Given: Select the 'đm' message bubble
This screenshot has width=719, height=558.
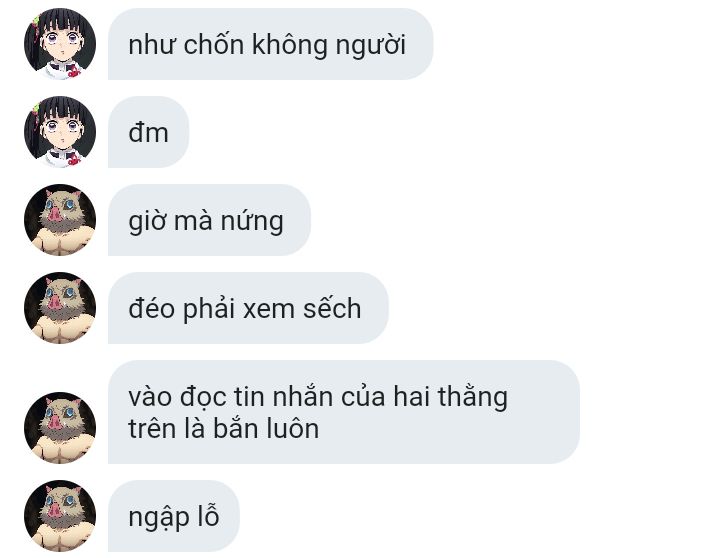Looking at the screenshot, I should tap(149, 132).
